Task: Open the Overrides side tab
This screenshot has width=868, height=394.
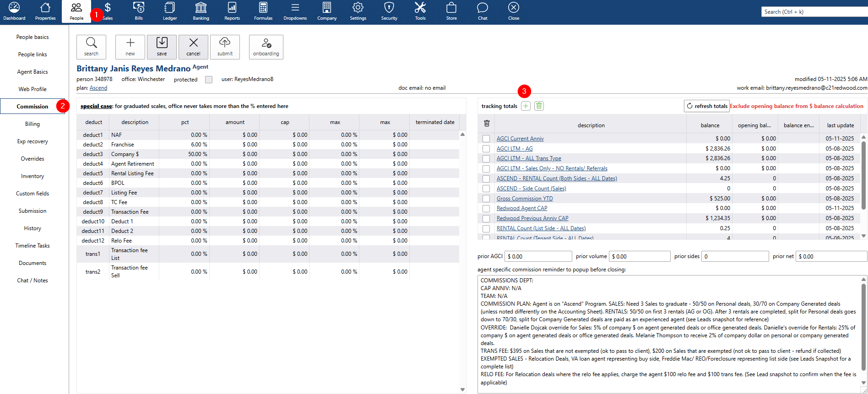Action: pos(33,159)
